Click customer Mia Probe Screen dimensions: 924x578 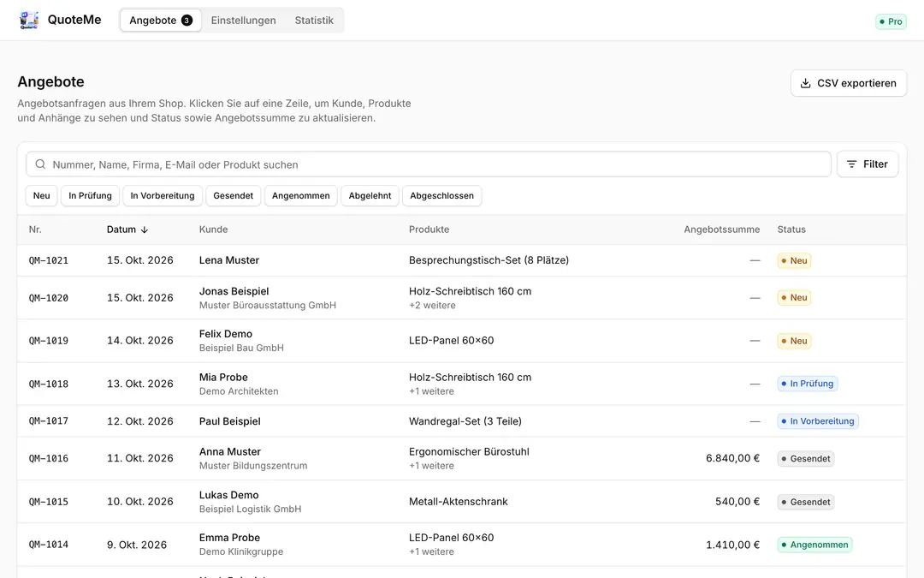click(x=223, y=378)
